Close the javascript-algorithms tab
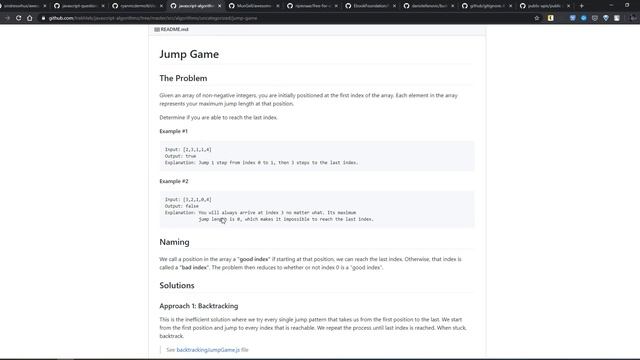 220,6
